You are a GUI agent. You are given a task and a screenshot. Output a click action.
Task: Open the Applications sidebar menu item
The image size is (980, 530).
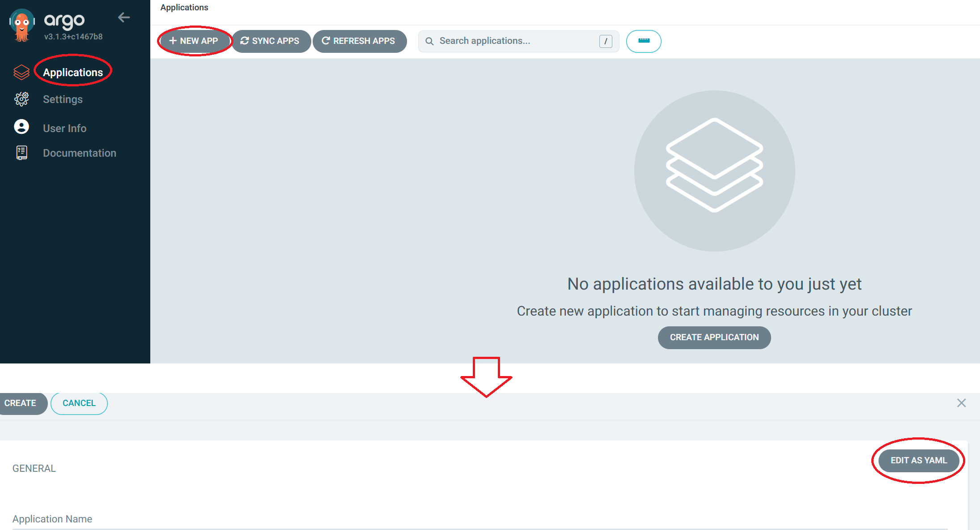click(x=73, y=72)
